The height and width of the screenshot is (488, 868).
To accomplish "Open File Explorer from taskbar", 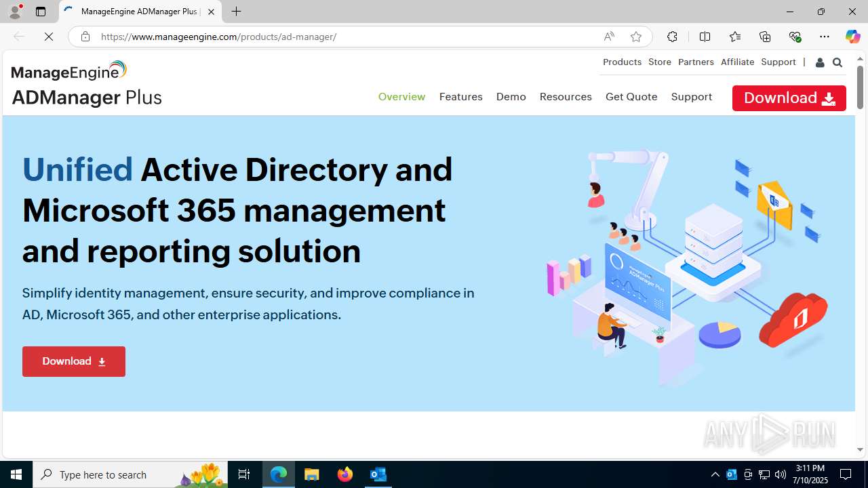I will [x=312, y=474].
